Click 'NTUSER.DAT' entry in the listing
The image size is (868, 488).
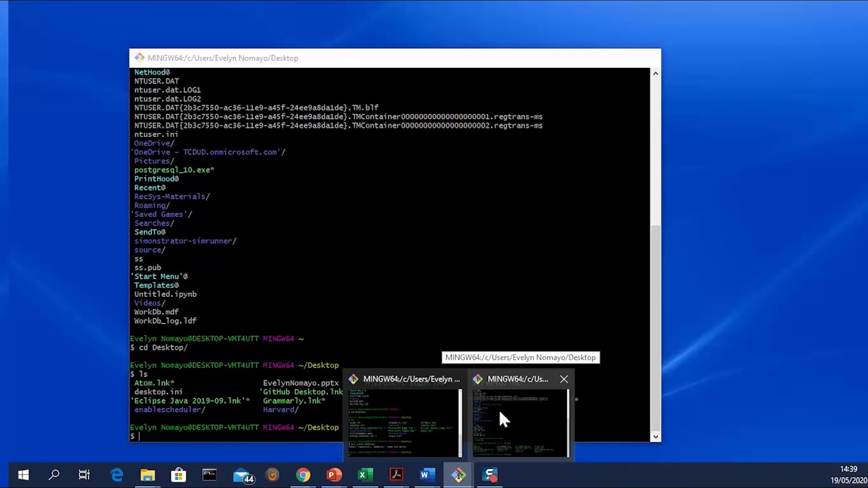157,81
